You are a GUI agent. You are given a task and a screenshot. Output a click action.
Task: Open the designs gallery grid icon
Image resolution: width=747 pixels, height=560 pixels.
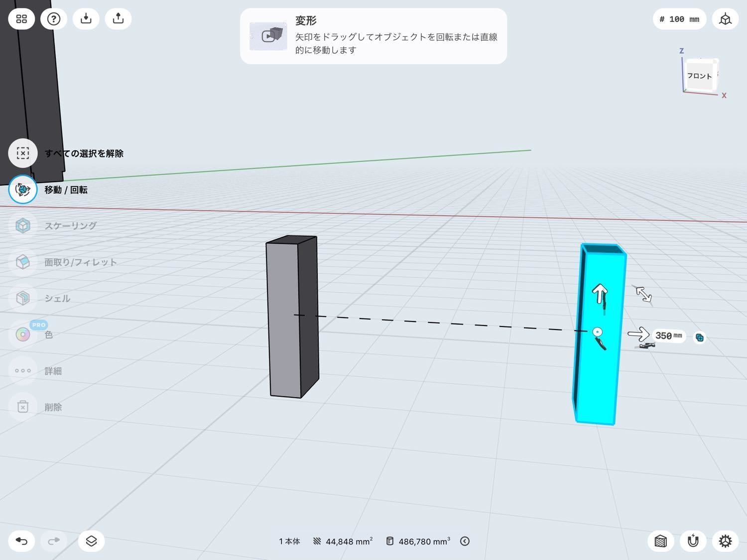coord(21,19)
